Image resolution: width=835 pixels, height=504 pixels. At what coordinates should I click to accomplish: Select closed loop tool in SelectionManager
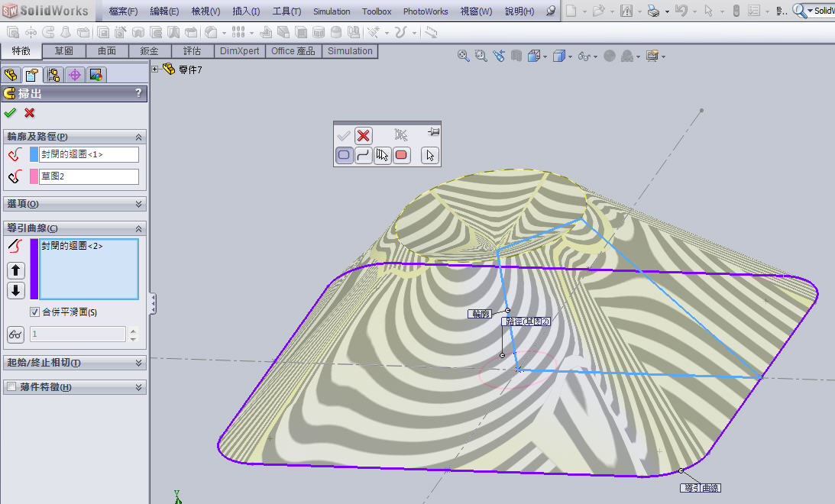pyautogui.click(x=344, y=155)
